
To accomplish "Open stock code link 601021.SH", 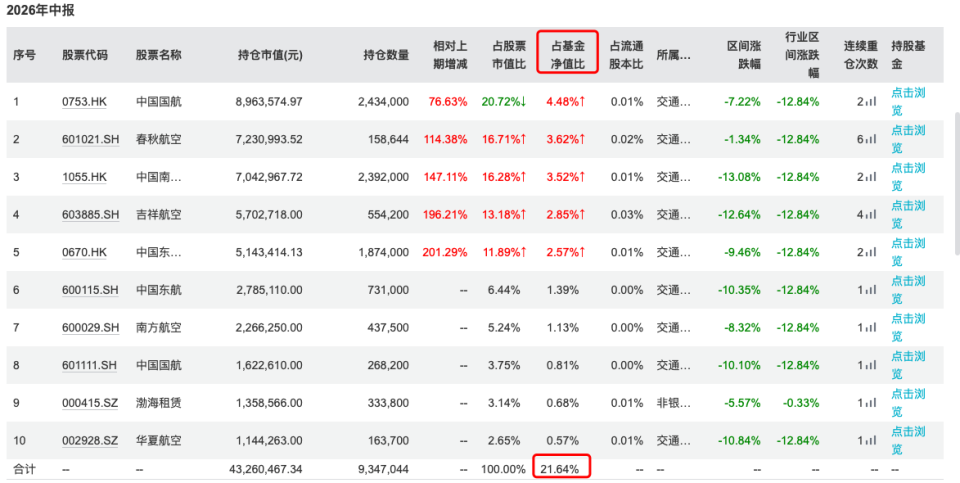I will pyautogui.click(x=91, y=140).
